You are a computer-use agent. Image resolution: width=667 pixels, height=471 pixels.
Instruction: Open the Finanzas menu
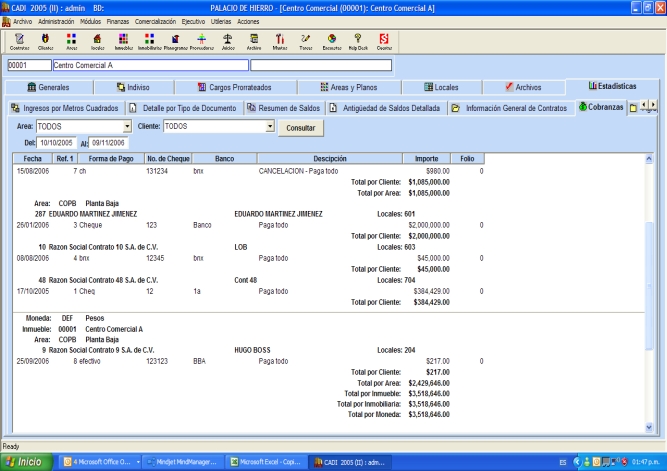click(x=118, y=20)
